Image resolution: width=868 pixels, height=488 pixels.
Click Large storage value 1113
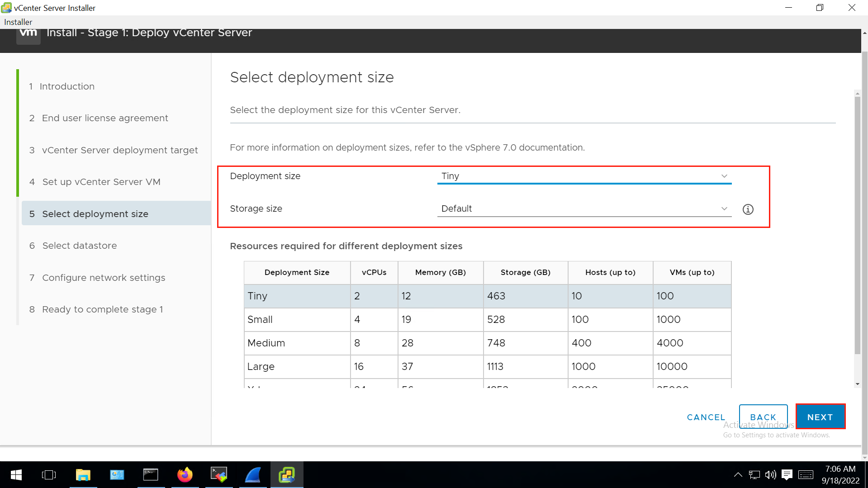(495, 367)
